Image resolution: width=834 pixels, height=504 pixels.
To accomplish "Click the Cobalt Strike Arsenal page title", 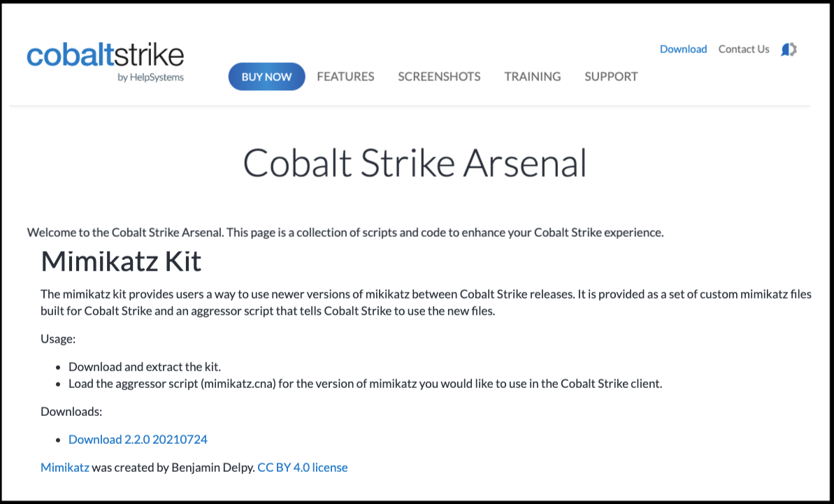I will [415, 164].
